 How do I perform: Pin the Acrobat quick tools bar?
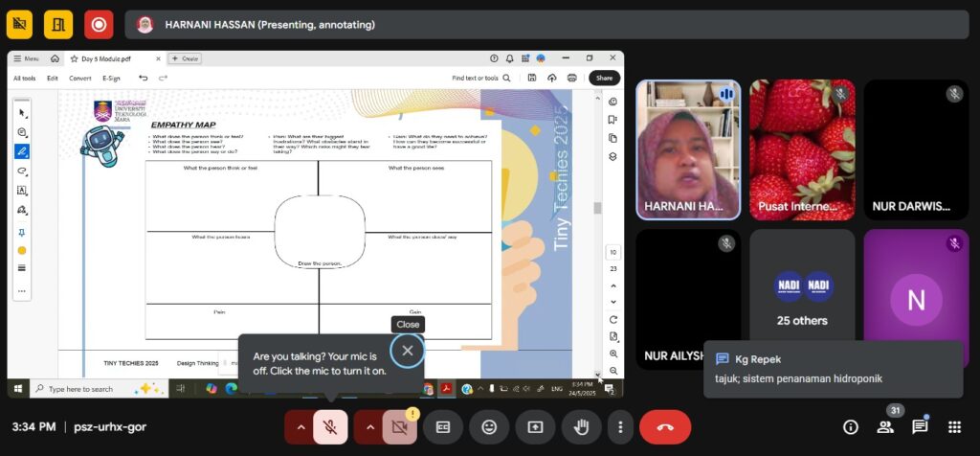(22, 232)
